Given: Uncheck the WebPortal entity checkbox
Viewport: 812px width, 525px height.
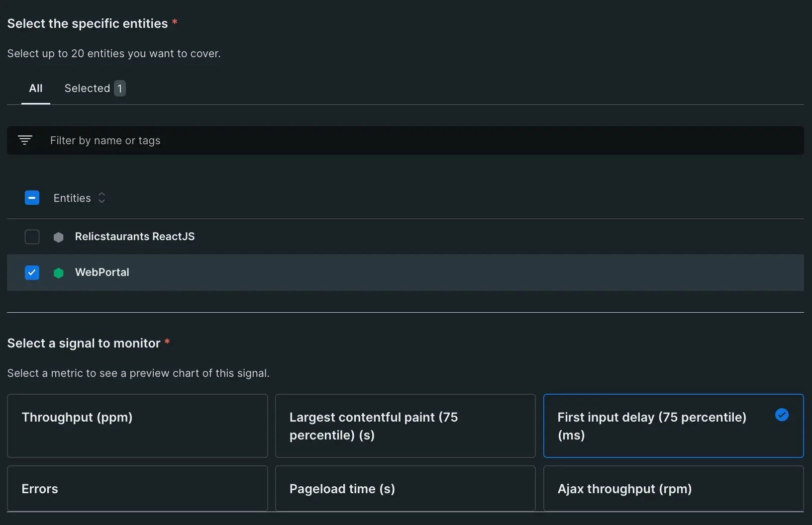Looking at the screenshot, I should (x=32, y=273).
